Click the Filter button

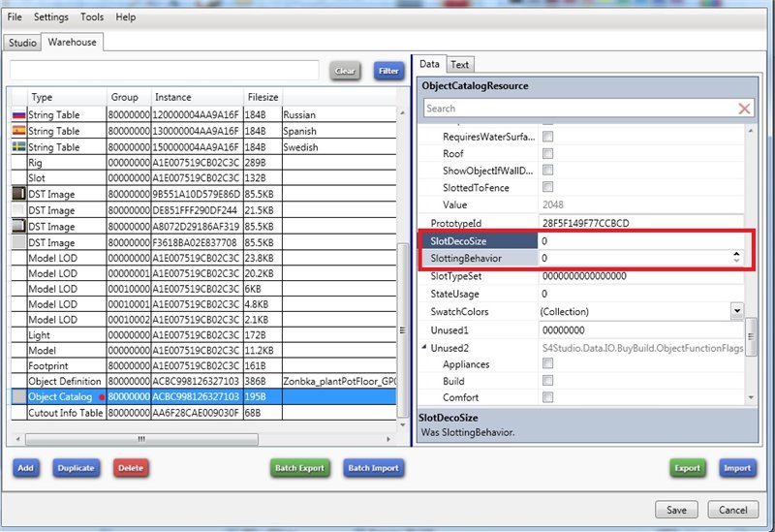tap(388, 71)
